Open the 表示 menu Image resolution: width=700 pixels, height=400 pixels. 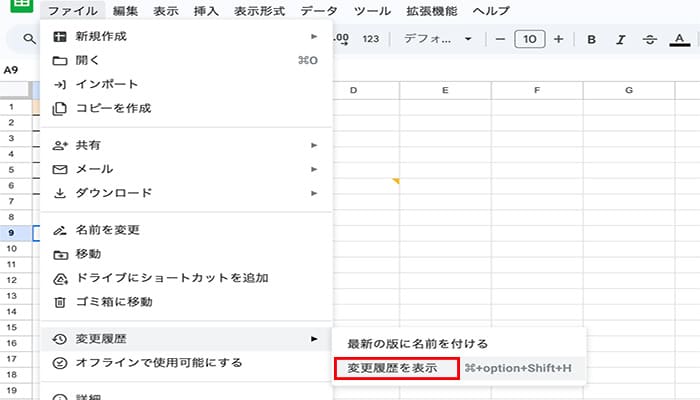coord(166,11)
